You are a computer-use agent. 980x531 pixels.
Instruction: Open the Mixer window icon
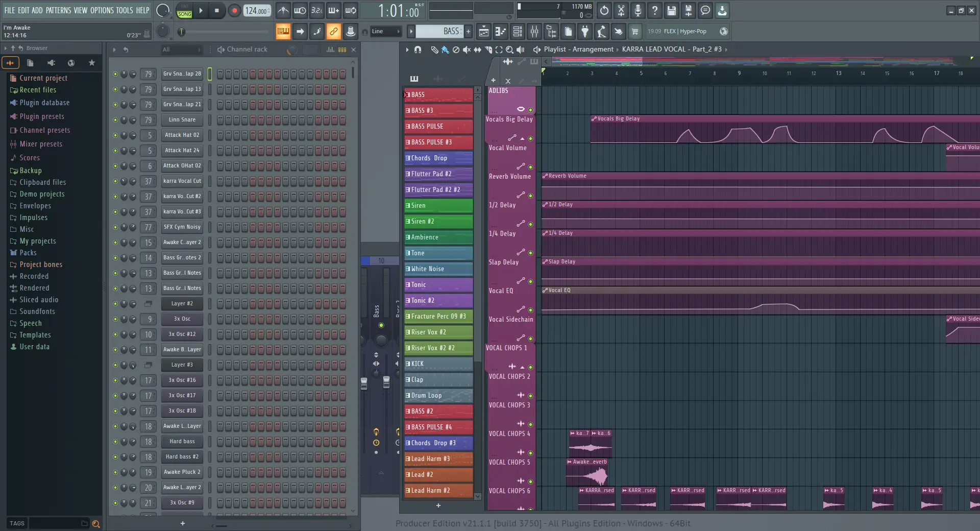(534, 32)
